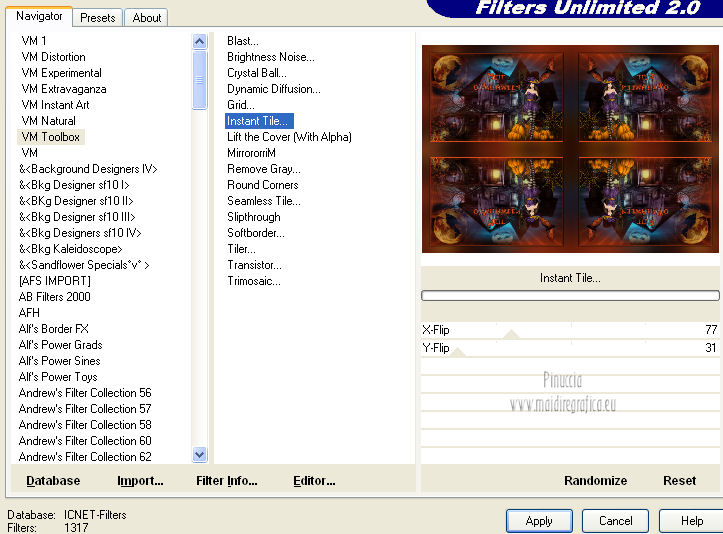Select the plain VM category
This screenshot has width=723, height=534.
(30, 153)
